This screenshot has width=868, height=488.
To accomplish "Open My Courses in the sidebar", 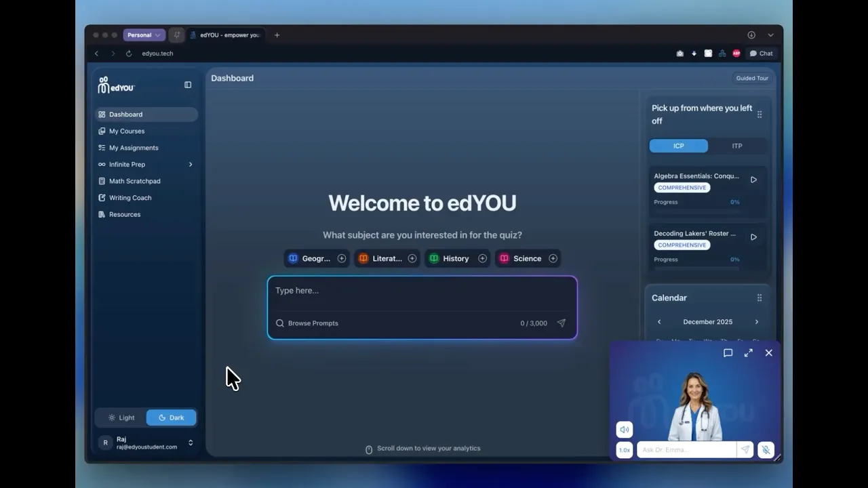I will click(x=146, y=131).
